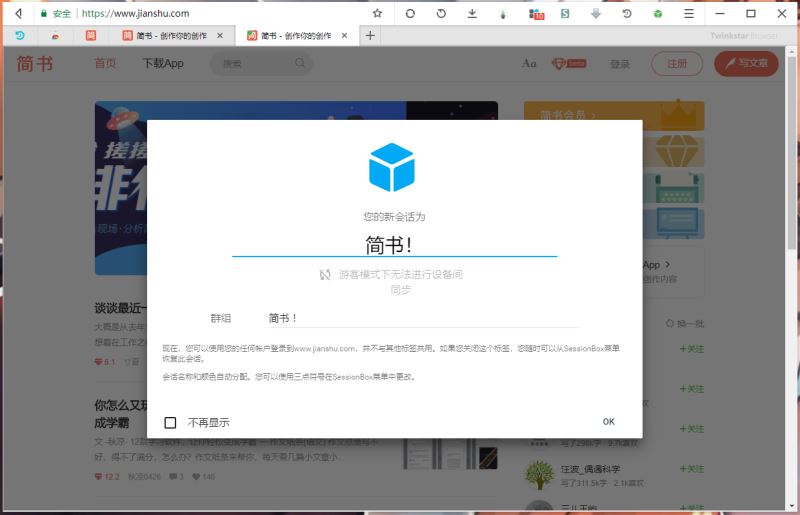Check the 不再显示 checkbox

(x=170, y=423)
